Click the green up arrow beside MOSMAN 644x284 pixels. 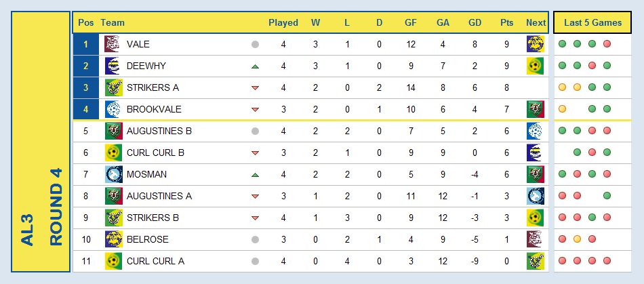click(255, 175)
